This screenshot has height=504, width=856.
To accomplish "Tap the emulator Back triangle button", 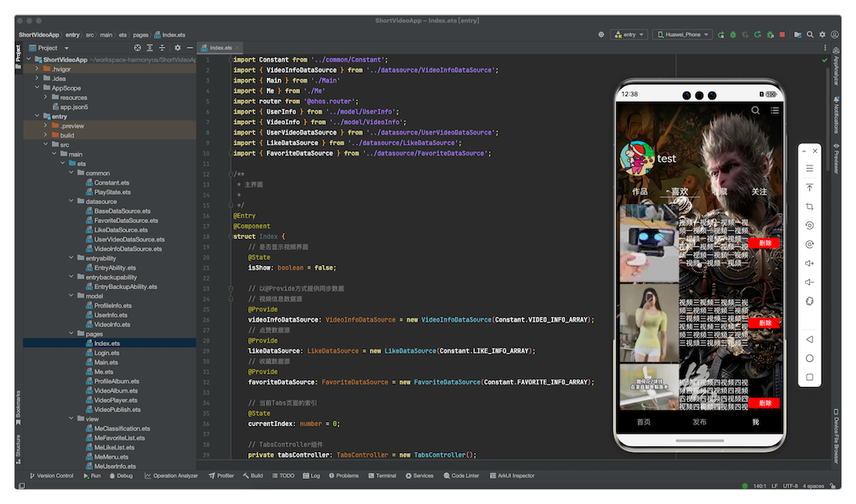I will click(x=809, y=339).
